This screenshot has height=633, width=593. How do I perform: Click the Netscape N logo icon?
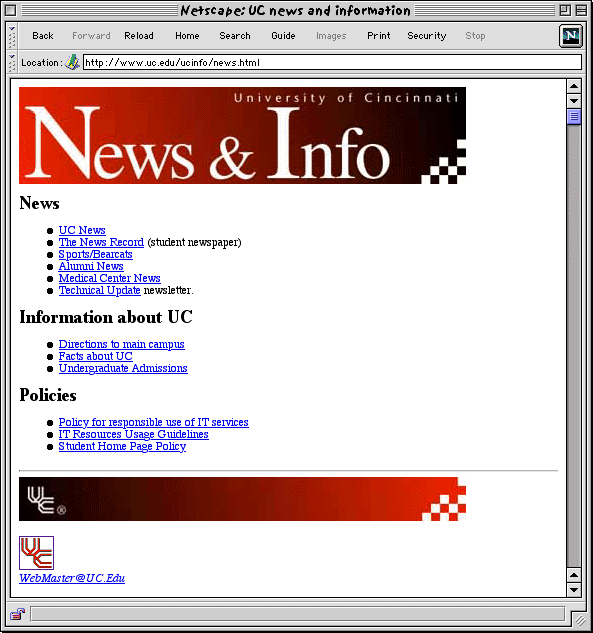pos(571,36)
